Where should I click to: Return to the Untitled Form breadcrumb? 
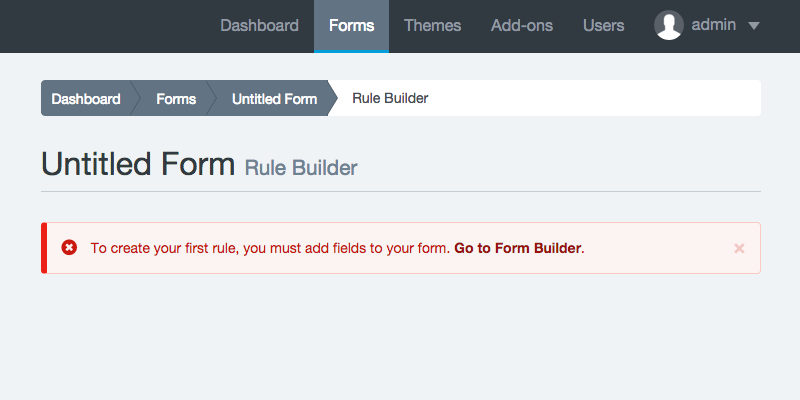click(x=274, y=98)
